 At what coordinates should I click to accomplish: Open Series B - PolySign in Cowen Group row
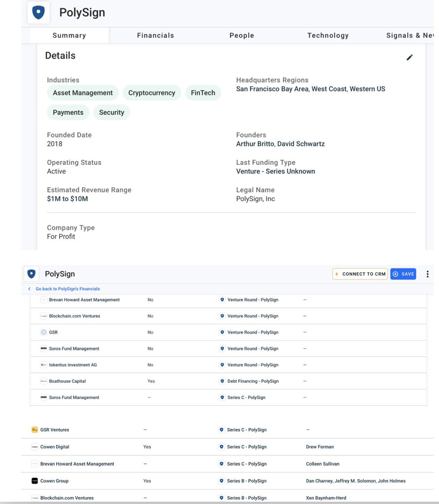tap(247, 481)
